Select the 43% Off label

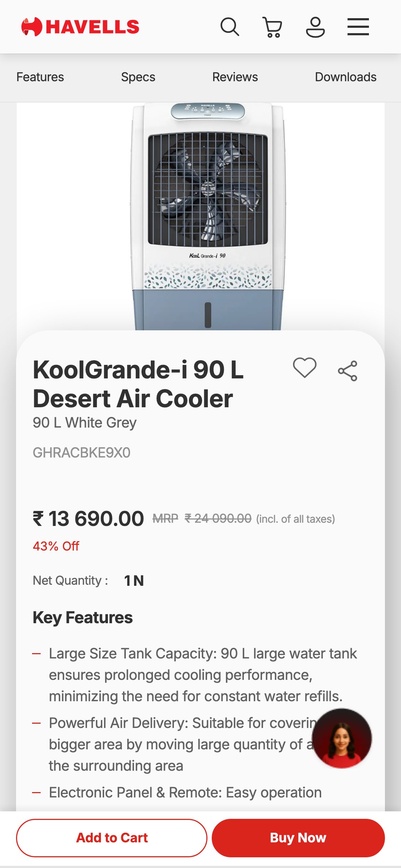56,546
